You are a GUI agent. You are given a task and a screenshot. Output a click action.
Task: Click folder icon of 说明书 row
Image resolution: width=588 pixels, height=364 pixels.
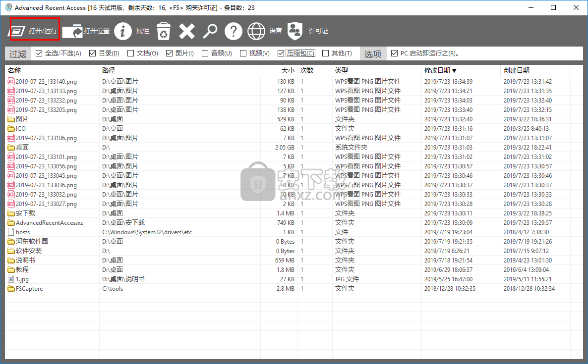tap(11, 260)
